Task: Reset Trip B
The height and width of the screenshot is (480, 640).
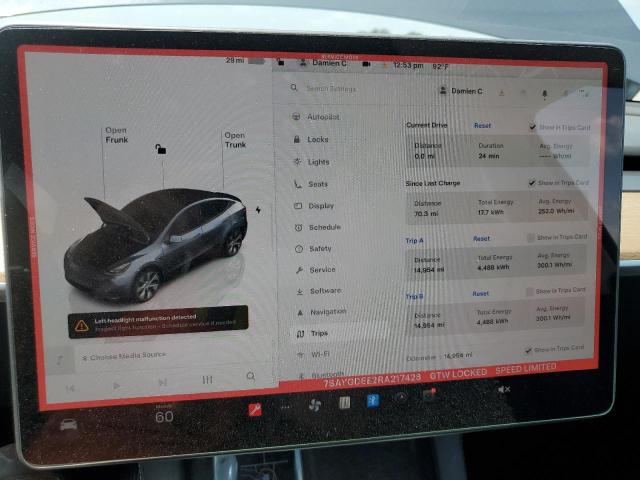Action: [480, 293]
